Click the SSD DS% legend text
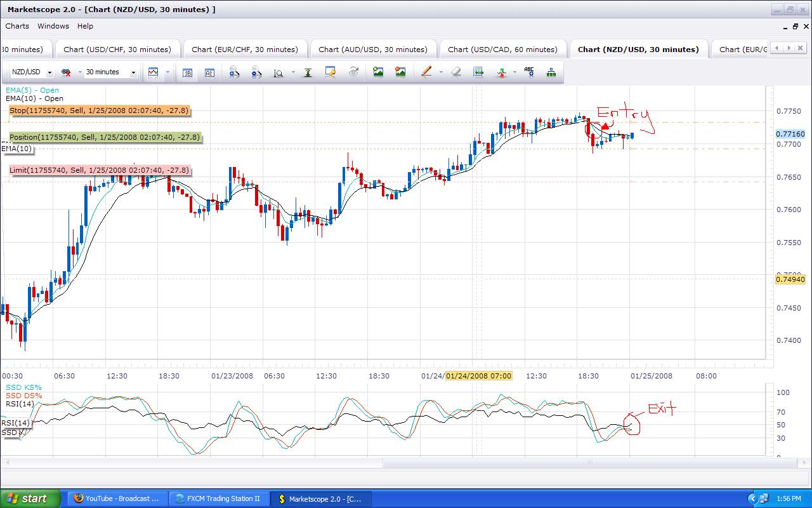The image size is (812, 508). (23, 396)
